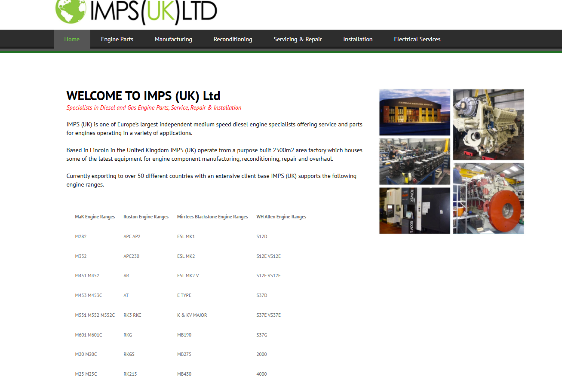Click the S37E VS37E Allen entry
562x392 pixels.
(x=268, y=315)
